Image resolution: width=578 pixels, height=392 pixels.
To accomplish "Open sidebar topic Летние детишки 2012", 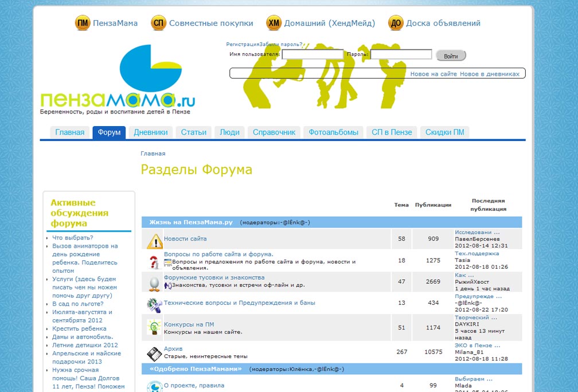I will point(85,345).
